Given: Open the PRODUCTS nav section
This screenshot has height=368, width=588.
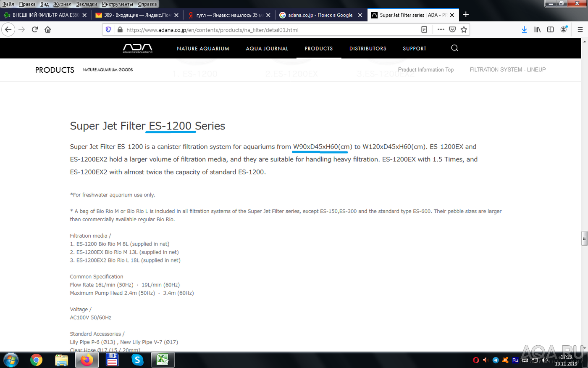Looking at the screenshot, I should pos(319,48).
